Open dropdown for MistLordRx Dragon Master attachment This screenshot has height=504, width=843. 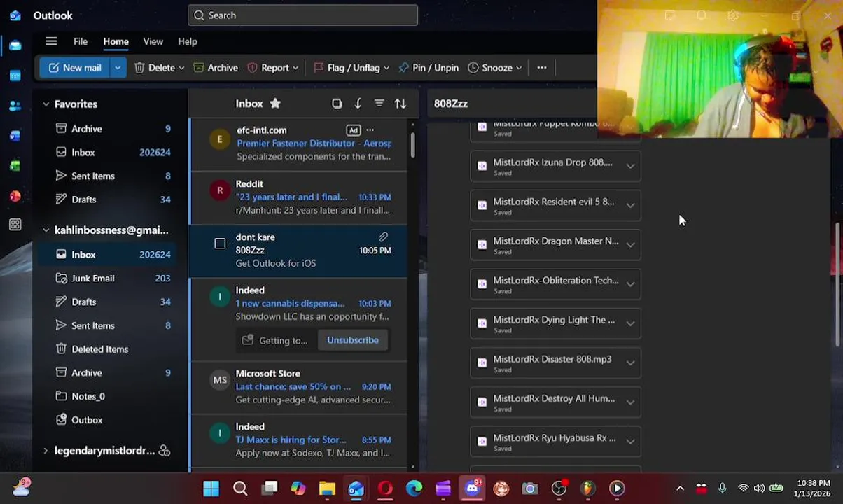[x=630, y=245]
